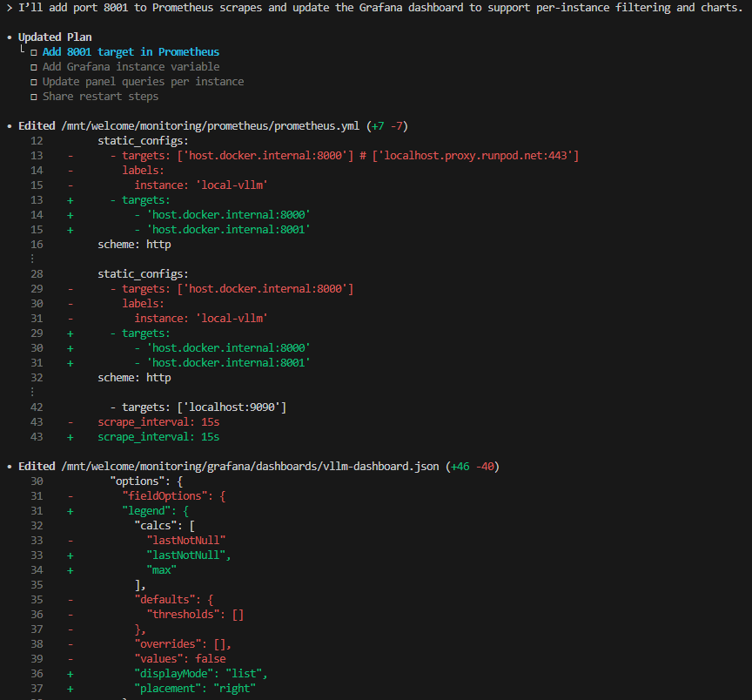The height and width of the screenshot is (700, 752).
Task: Click the '+46' additions count for vllm-dashboard.json
Action: click(460, 467)
